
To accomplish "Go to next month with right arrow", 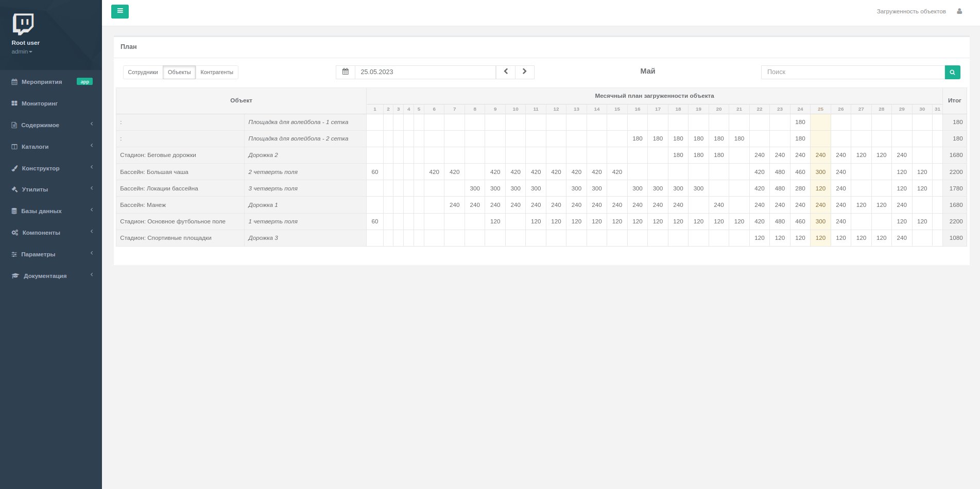I will point(524,72).
